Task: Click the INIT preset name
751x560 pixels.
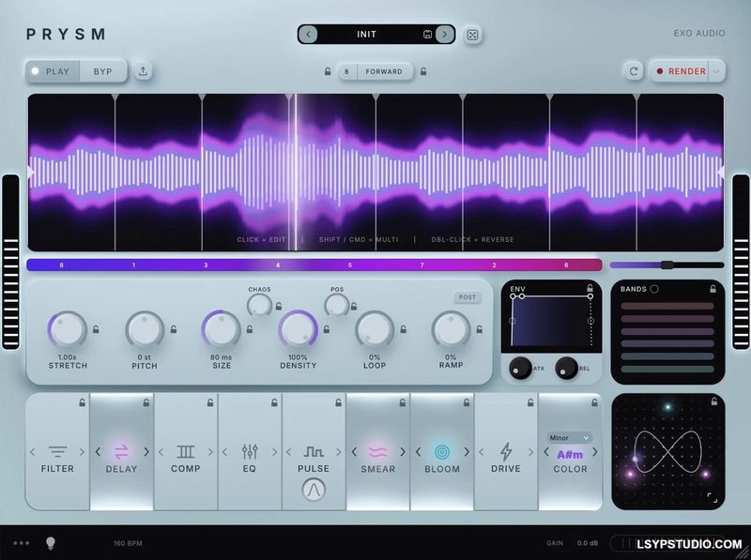Action: (366, 35)
